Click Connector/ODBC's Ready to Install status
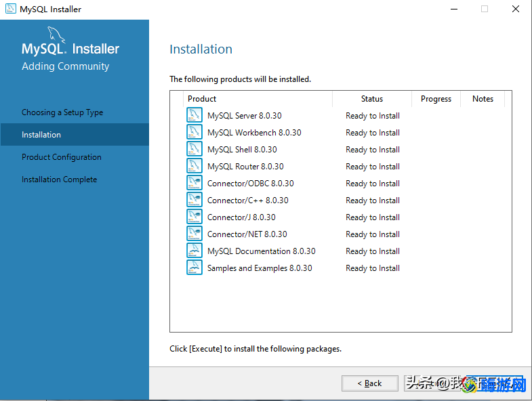The height and width of the screenshot is (401, 532). click(x=373, y=184)
